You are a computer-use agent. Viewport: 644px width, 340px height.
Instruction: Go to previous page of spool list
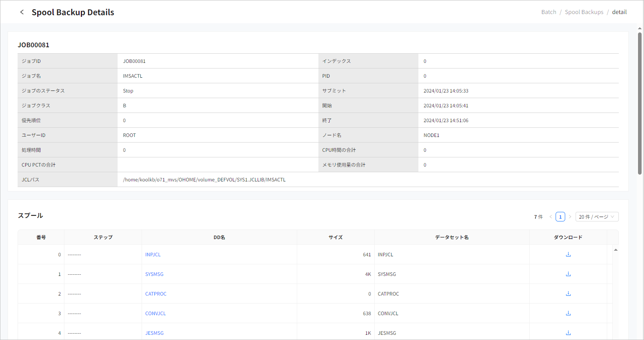(550, 217)
